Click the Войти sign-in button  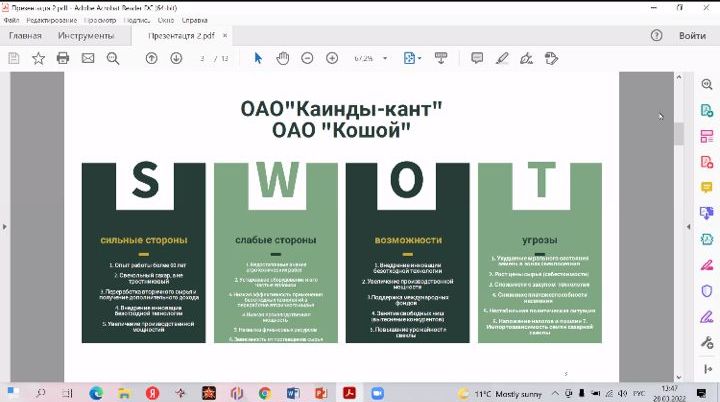tap(692, 35)
